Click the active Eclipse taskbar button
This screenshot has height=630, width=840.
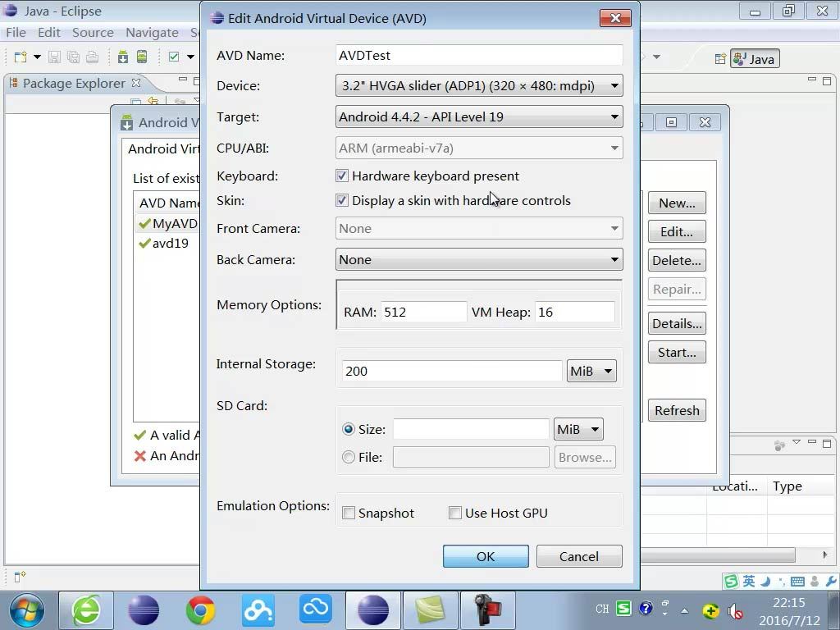(373, 610)
